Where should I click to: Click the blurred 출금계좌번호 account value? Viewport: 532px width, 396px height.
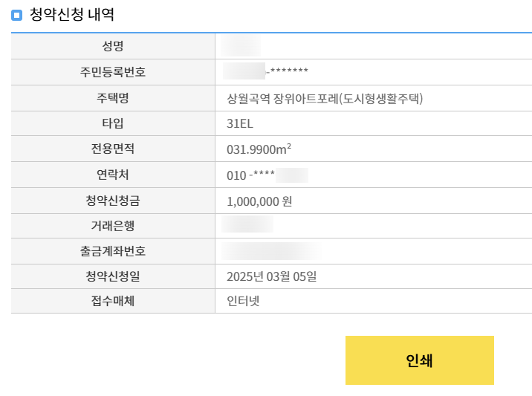tap(271, 251)
